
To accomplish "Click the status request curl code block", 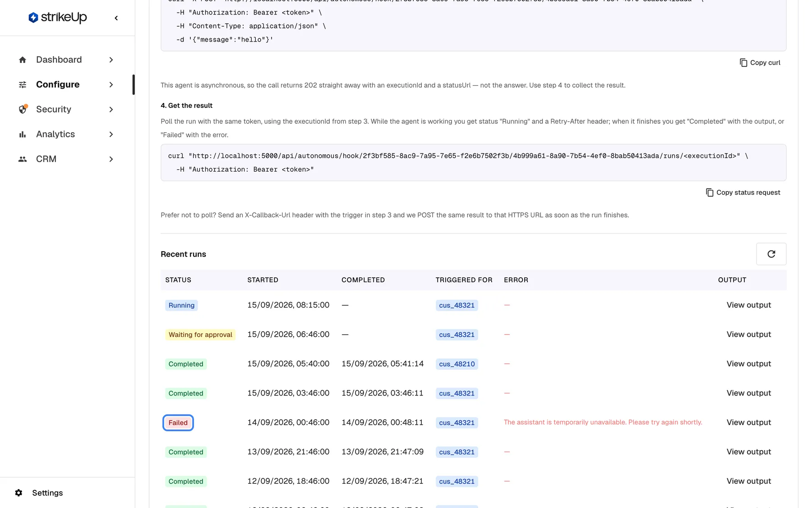I will point(473,163).
